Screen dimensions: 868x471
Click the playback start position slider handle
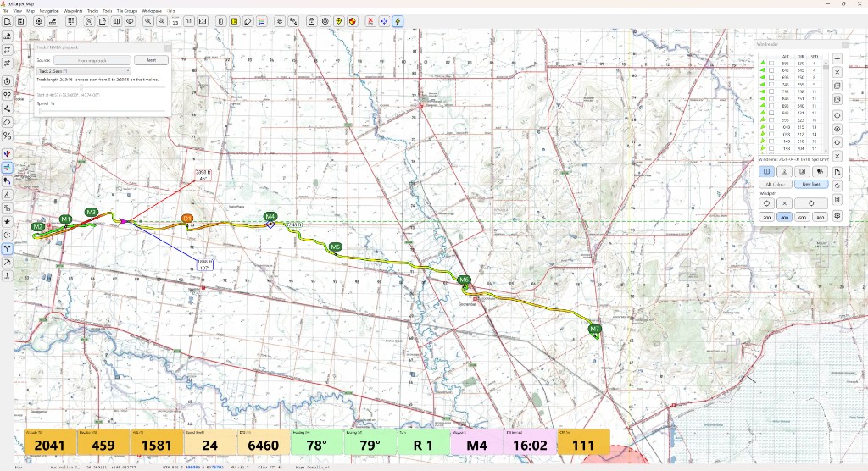point(81,87)
